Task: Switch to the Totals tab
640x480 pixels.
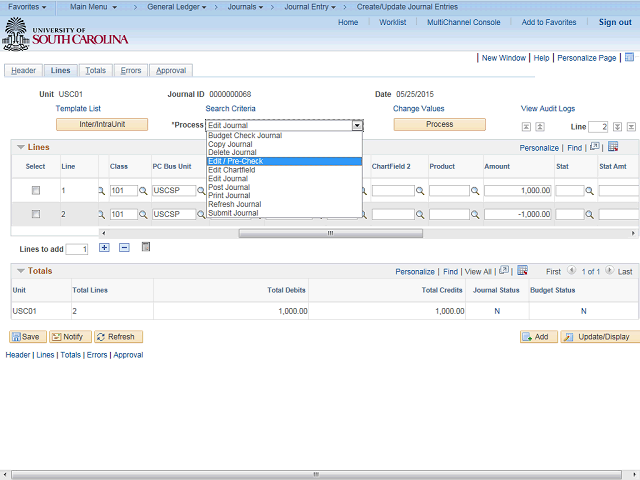Action: [96, 71]
